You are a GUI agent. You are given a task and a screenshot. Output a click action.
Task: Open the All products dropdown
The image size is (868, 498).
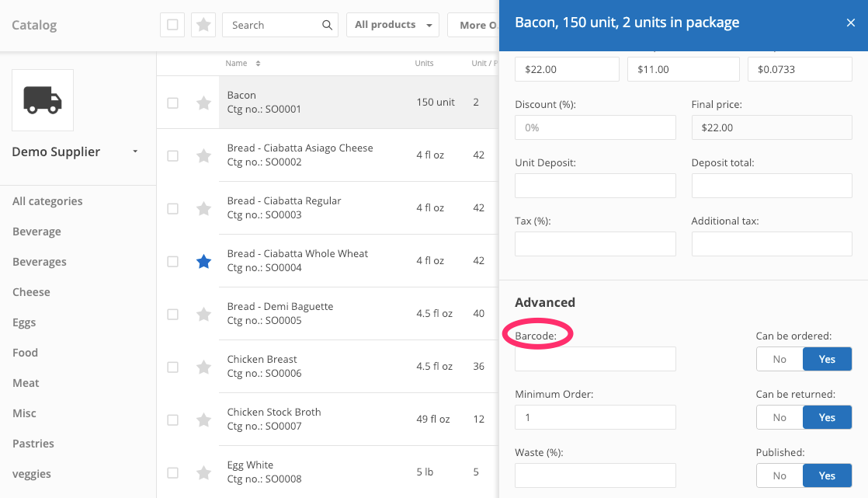tap(393, 25)
